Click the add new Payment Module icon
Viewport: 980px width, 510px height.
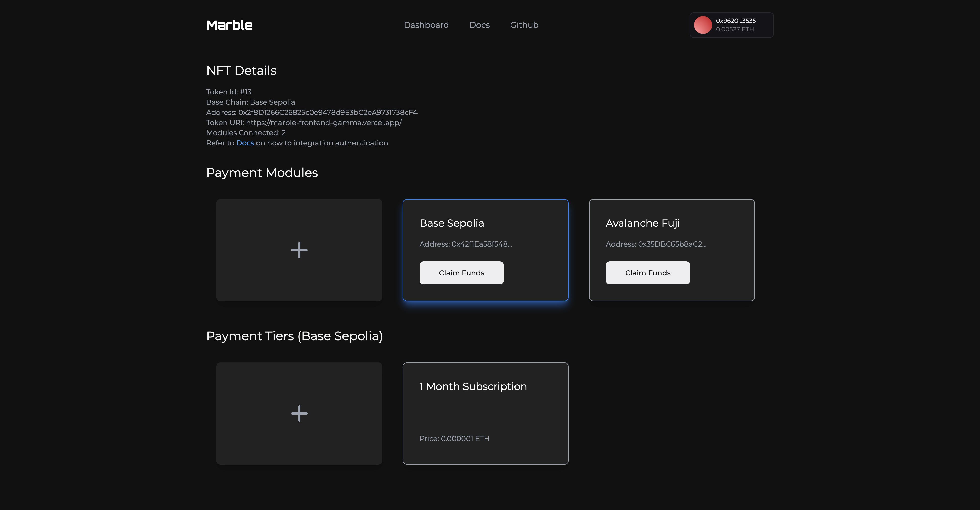coord(299,249)
